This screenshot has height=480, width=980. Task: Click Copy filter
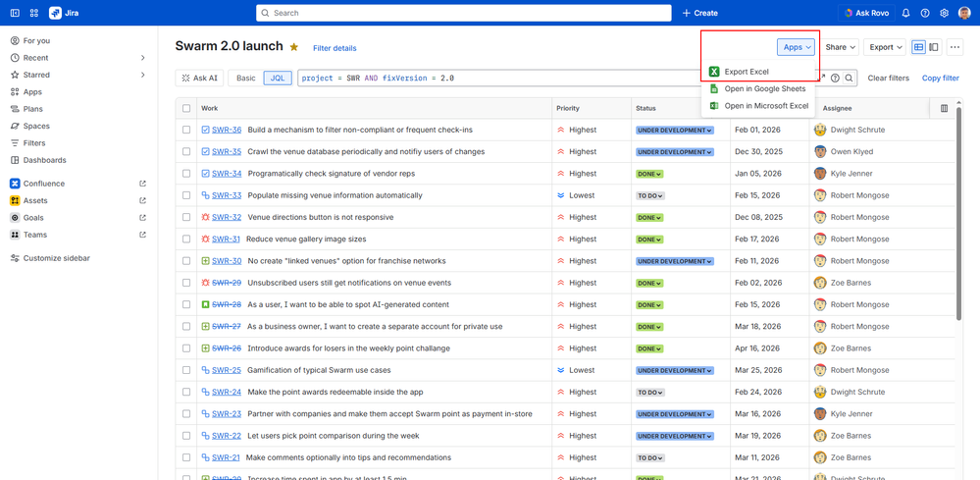tap(941, 79)
